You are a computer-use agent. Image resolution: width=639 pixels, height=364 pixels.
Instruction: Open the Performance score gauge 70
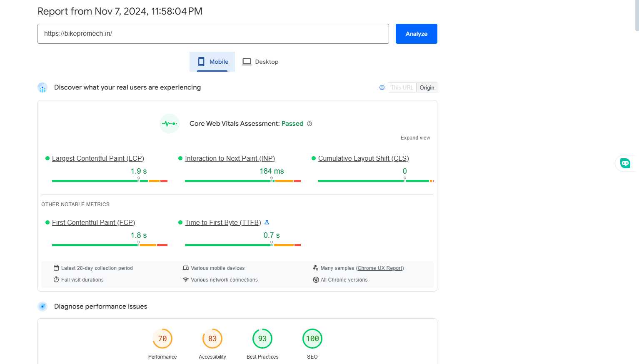(x=162, y=339)
